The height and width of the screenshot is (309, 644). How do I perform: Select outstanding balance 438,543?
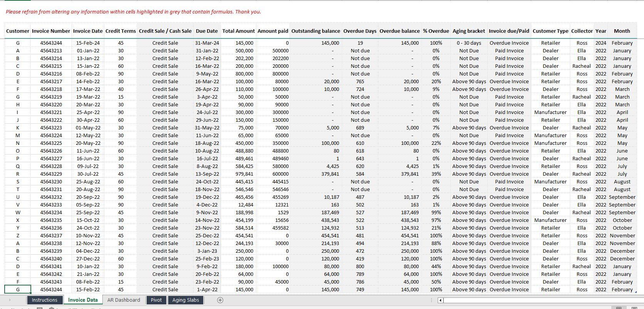[316, 220]
